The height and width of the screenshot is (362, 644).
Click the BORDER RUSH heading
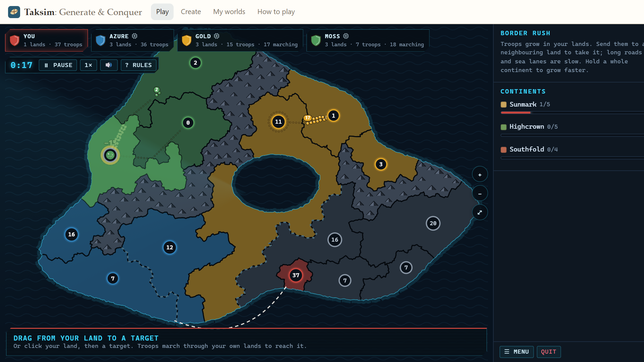click(525, 33)
